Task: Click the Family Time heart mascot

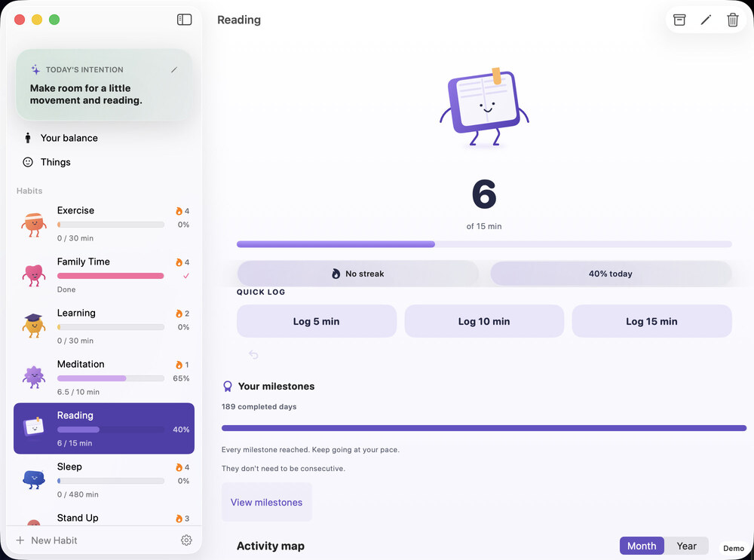Action: tap(34, 275)
